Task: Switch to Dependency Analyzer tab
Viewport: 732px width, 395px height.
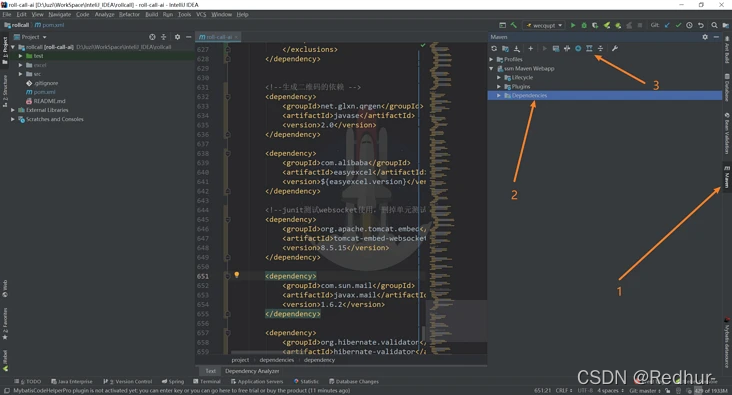Action: click(x=252, y=371)
